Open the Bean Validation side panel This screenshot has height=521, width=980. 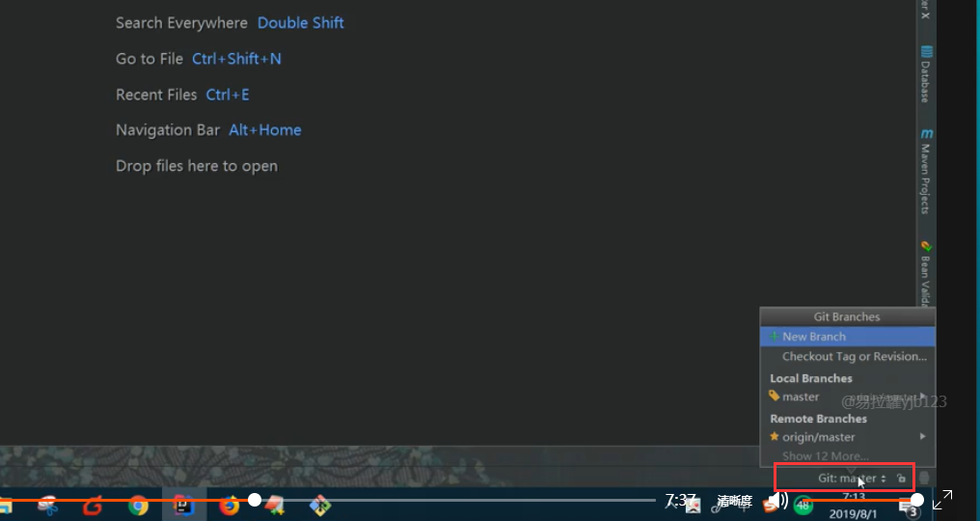coord(926,274)
